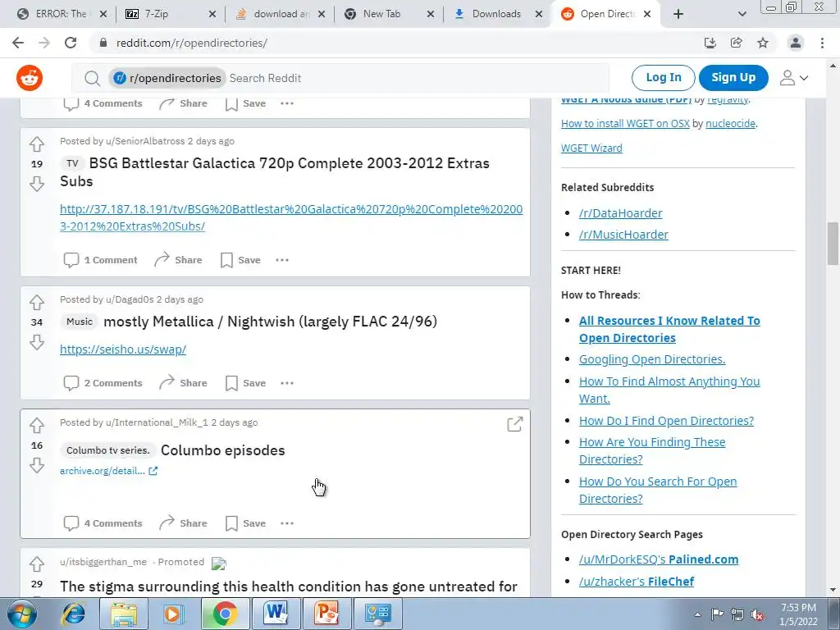Click the TV flair tag
Image resolution: width=840 pixels, height=630 pixels.
pyautogui.click(x=72, y=163)
